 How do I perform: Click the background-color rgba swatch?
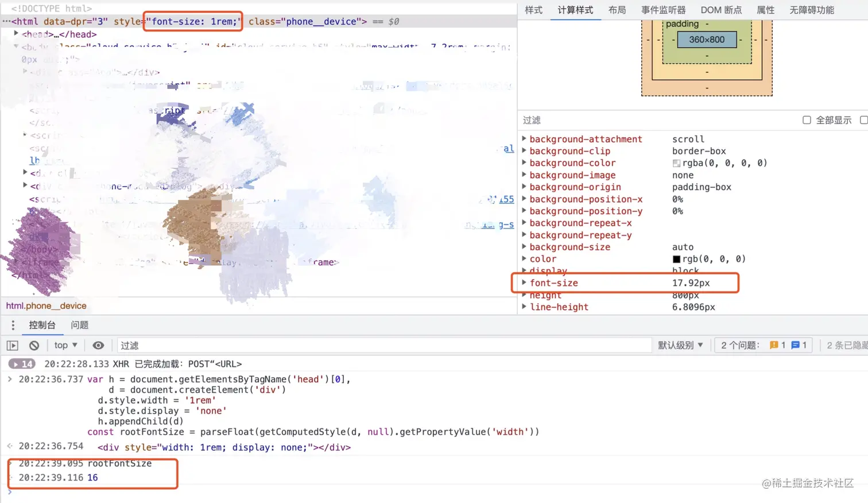click(x=676, y=163)
